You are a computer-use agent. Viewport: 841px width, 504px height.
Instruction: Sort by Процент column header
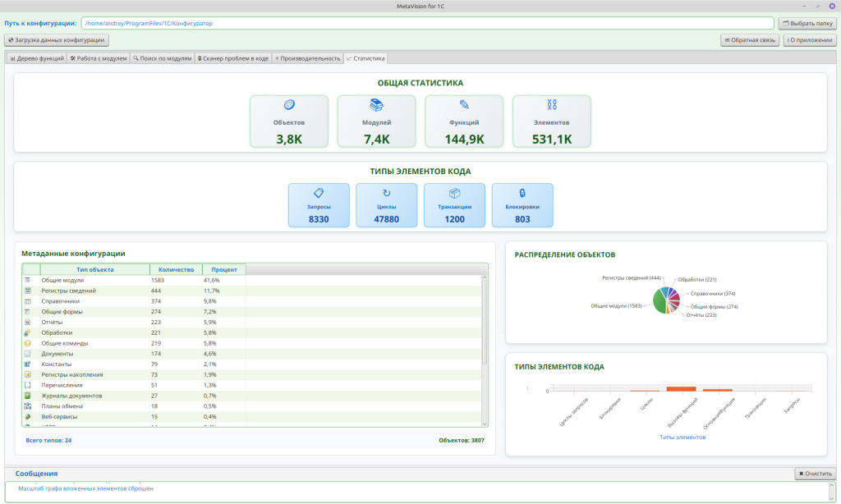[x=224, y=270]
